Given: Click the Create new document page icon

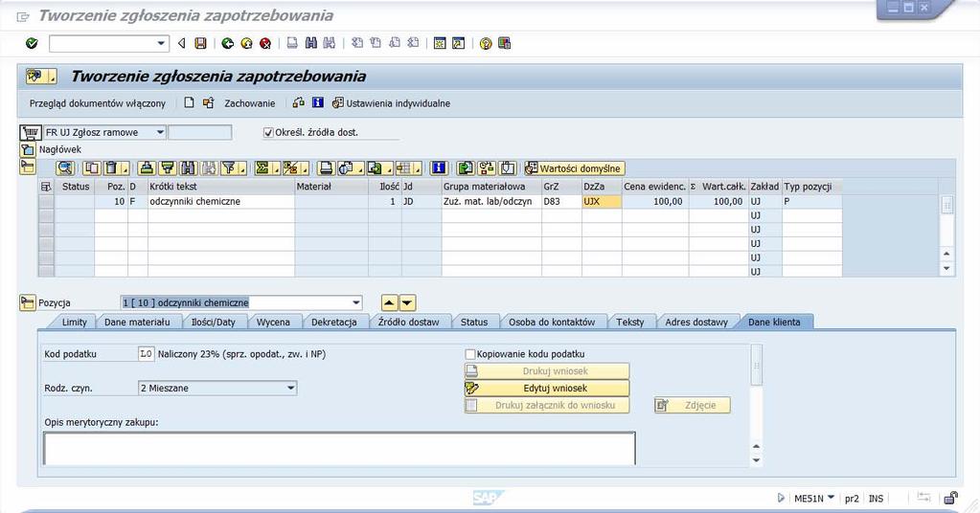Looking at the screenshot, I should tap(189, 103).
